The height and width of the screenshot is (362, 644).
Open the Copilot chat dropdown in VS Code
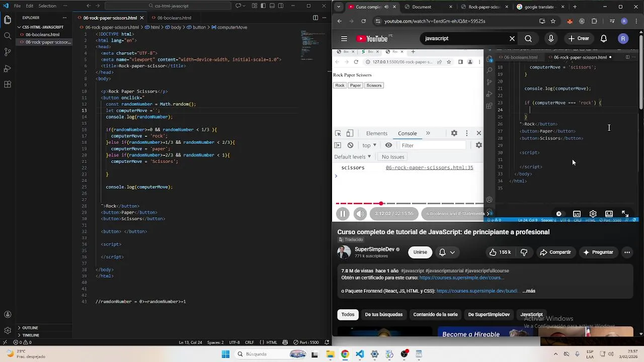tap(245, 6)
